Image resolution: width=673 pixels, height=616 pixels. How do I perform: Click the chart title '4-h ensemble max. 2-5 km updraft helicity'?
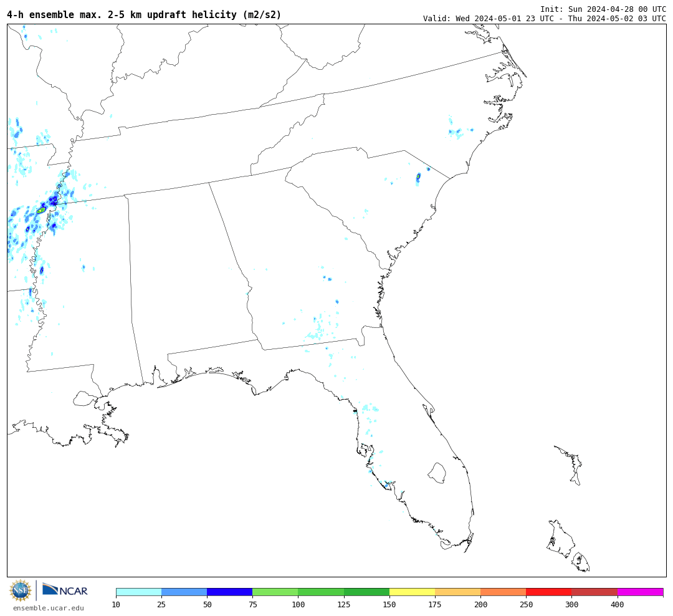144,15
